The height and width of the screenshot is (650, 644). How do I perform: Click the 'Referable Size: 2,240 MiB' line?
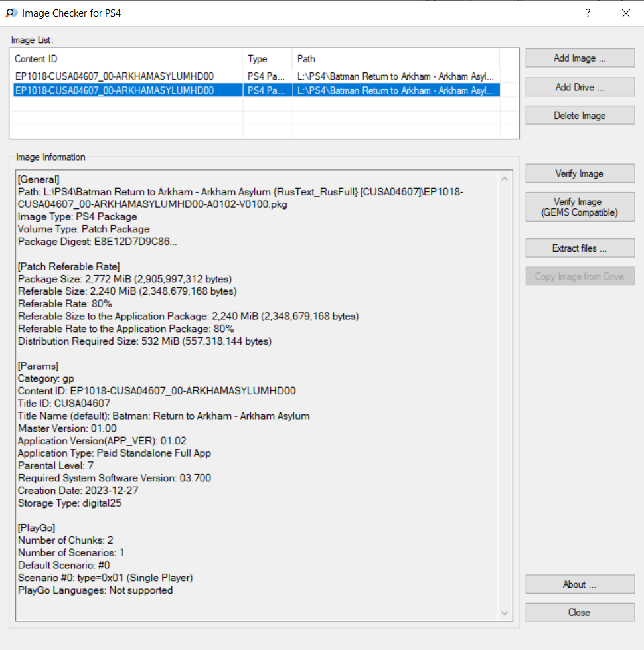tap(127, 291)
